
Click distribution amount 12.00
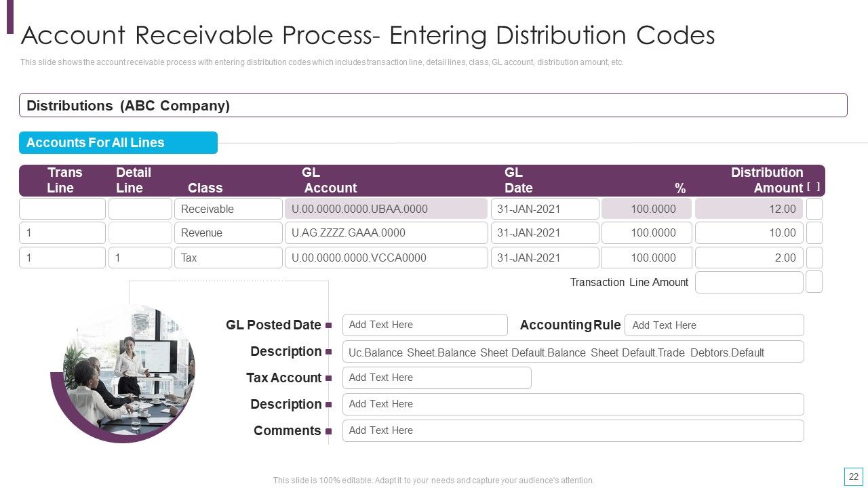pos(749,209)
